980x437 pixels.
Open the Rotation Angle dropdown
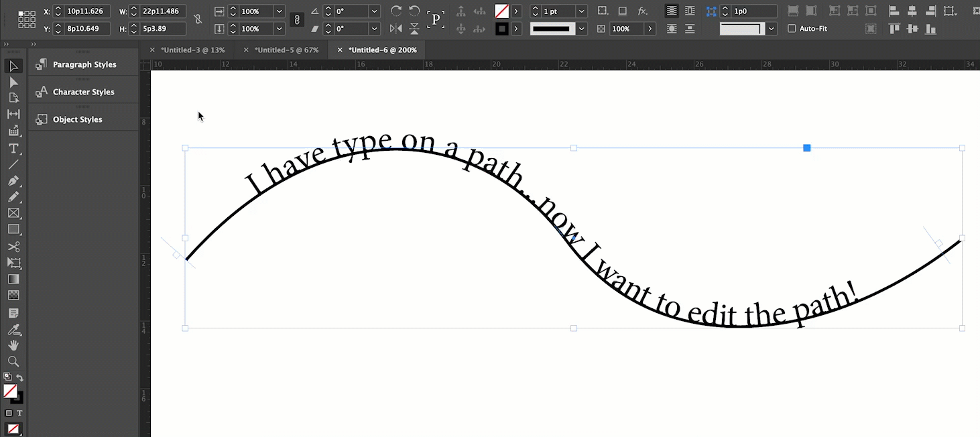375,11
